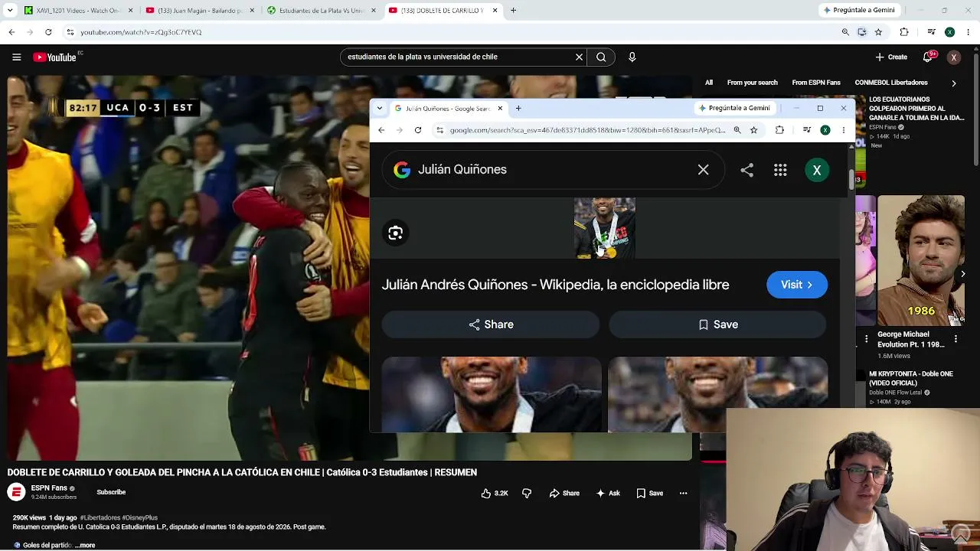Select the CONMEBOL Libertadores chip

pos(891,83)
